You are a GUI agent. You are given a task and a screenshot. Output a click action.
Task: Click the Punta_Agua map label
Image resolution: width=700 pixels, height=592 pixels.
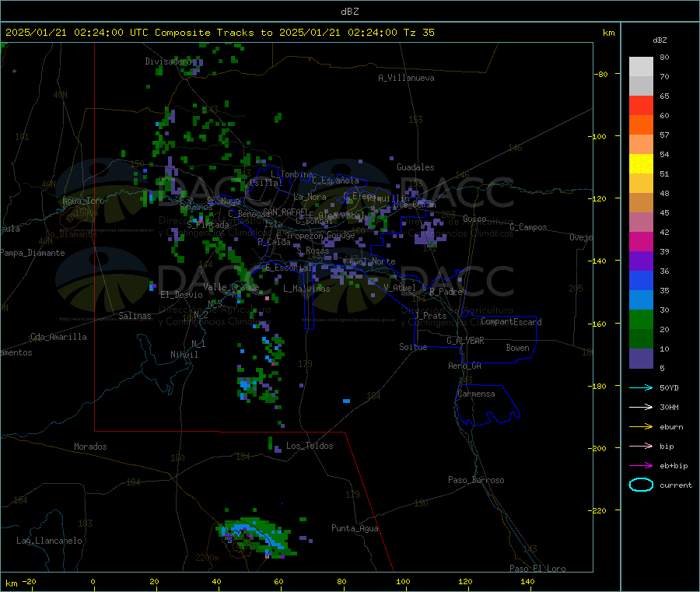pyautogui.click(x=355, y=528)
